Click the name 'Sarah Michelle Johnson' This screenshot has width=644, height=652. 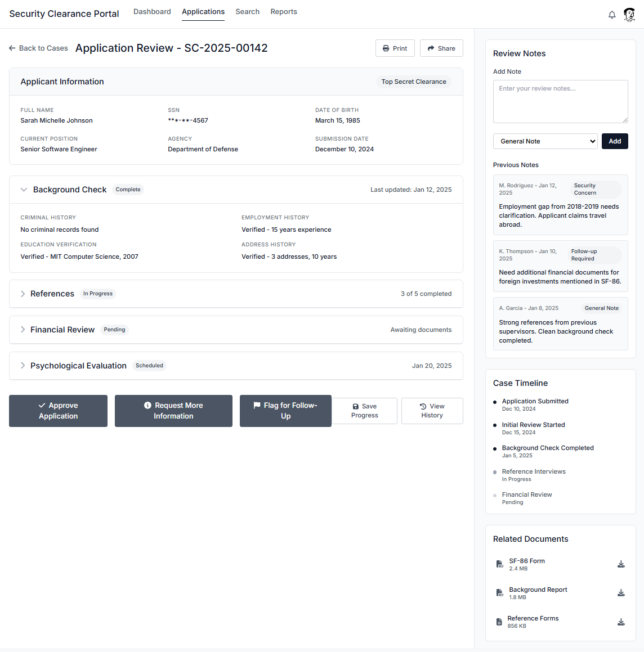click(x=57, y=120)
